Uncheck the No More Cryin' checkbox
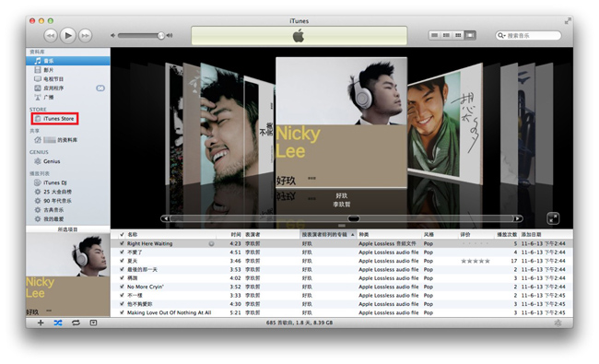Image resolution: width=599 pixels, height=364 pixels. [122, 287]
